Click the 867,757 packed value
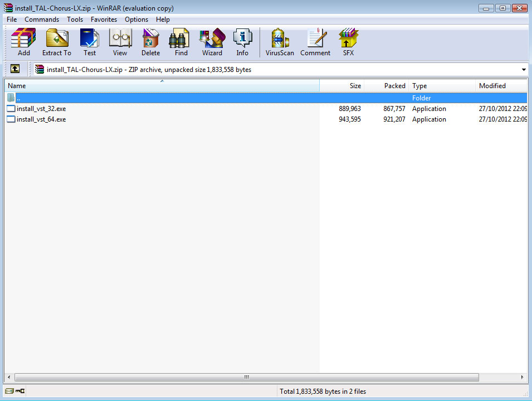 click(394, 109)
